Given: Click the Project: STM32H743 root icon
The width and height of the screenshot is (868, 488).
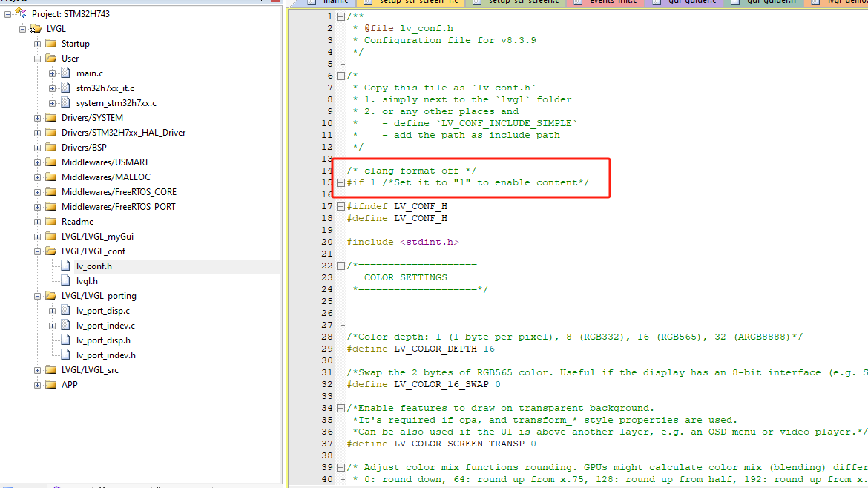Looking at the screenshot, I should point(21,13).
